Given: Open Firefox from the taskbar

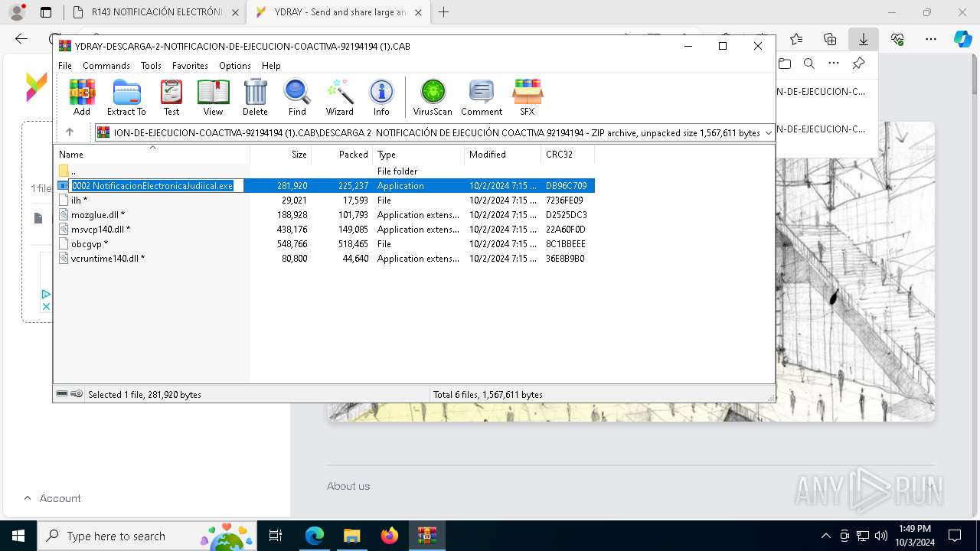Looking at the screenshot, I should pyautogui.click(x=389, y=536).
